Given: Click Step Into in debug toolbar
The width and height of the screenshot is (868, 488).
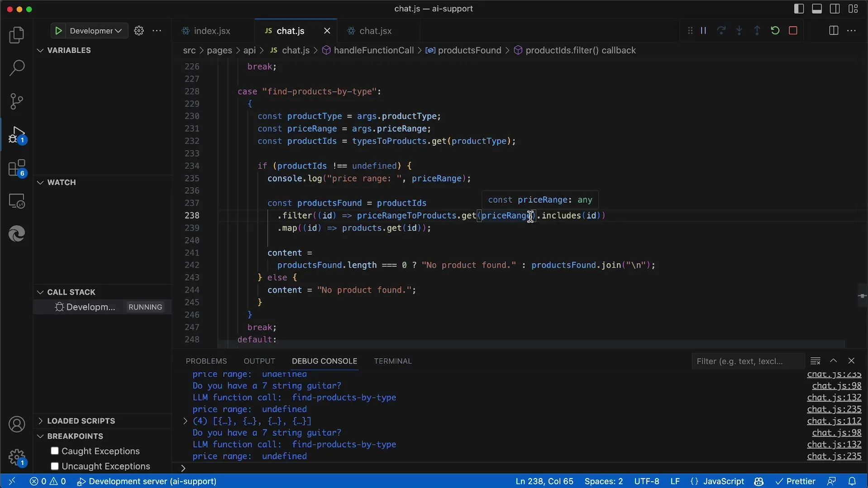Looking at the screenshot, I should (739, 31).
